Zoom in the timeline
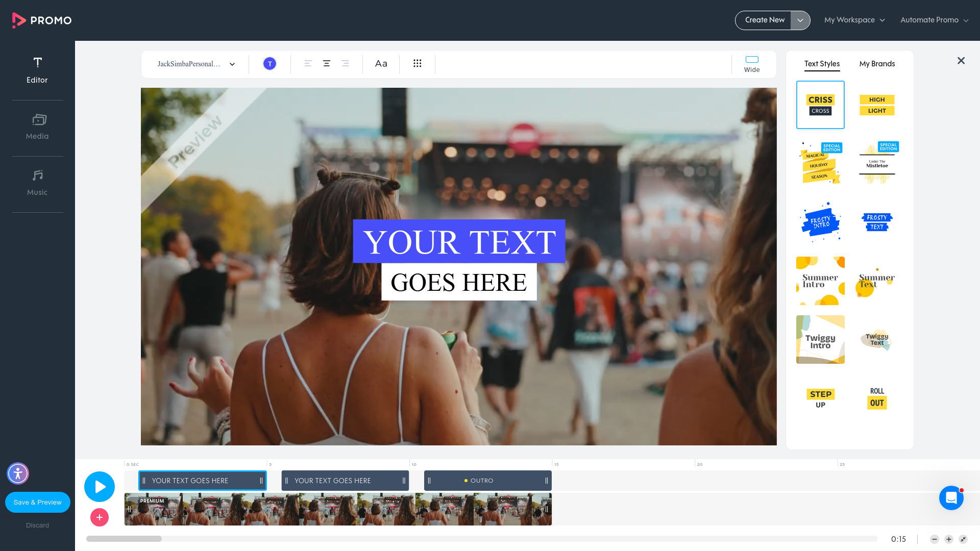The image size is (980, 551). coord(949,539)
